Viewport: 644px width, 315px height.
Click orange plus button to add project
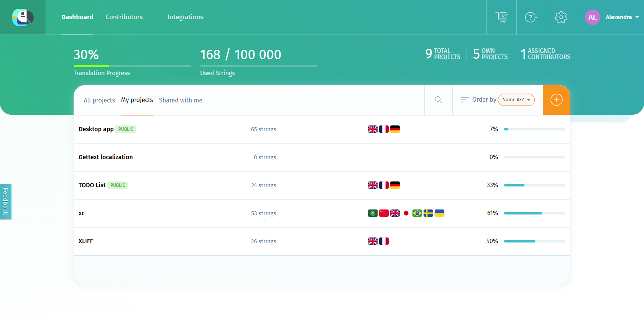click(x=556, y=100)
